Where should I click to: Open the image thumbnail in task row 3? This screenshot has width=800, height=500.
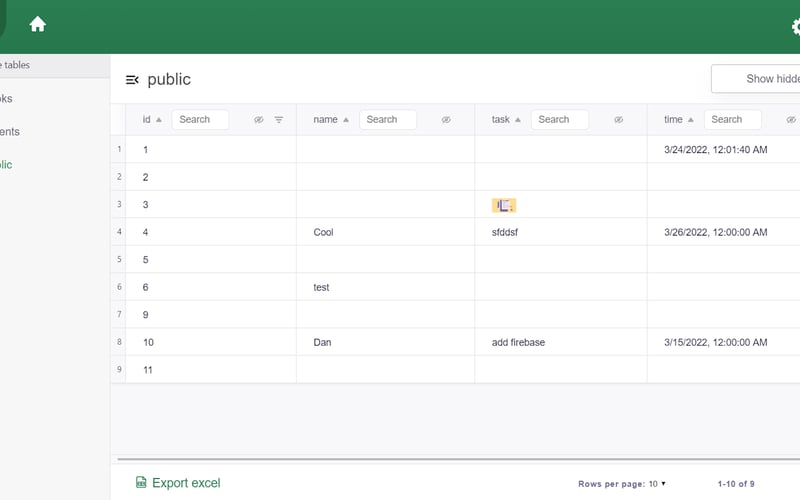504,205
